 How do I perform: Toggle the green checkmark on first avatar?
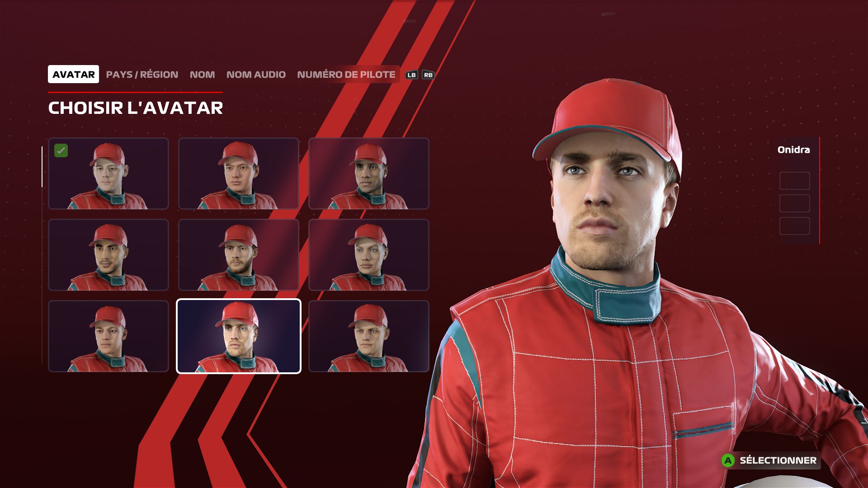[x=61, y=150]
